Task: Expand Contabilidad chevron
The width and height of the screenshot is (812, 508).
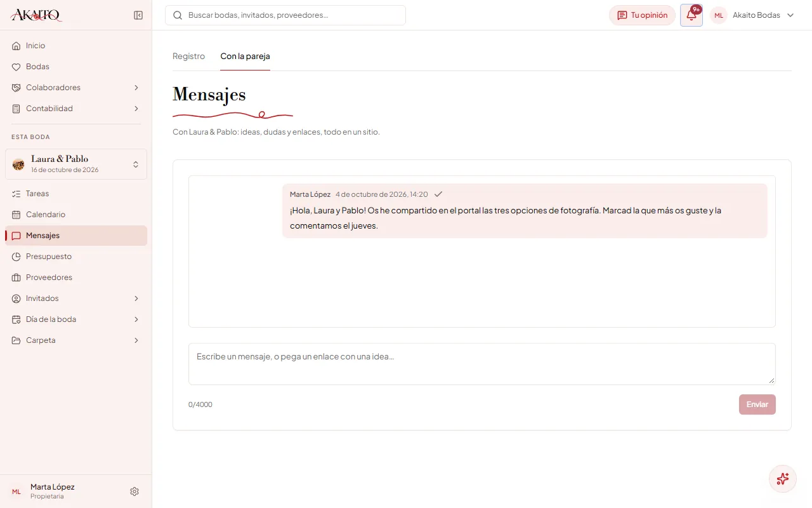Action: [x=136, y=109]
